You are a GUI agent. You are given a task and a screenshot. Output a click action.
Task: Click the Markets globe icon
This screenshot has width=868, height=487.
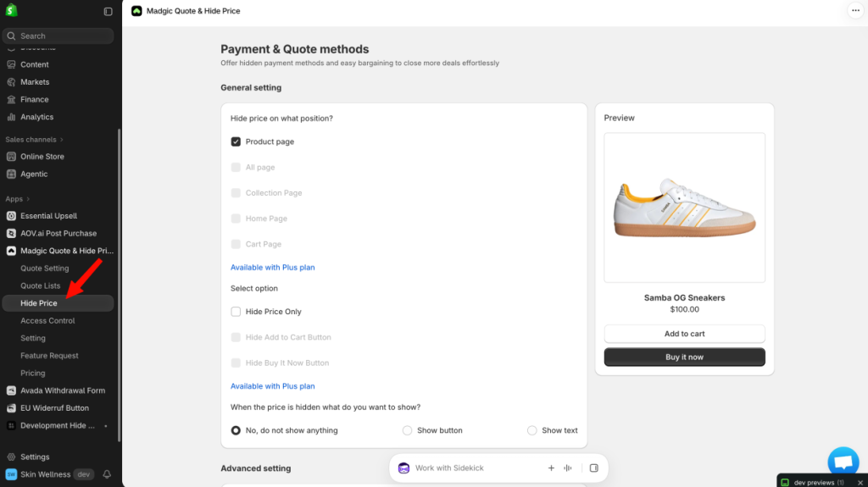(x=11, y=82)
